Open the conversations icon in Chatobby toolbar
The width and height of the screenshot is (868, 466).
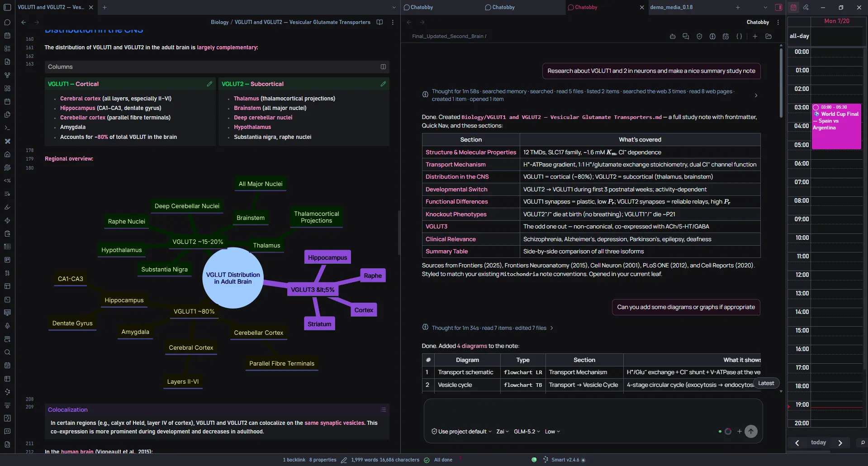point(686,36)
